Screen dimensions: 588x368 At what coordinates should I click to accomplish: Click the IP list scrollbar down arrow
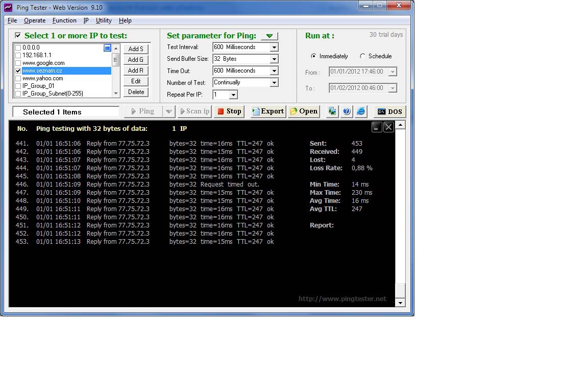(x=116, y=94)
